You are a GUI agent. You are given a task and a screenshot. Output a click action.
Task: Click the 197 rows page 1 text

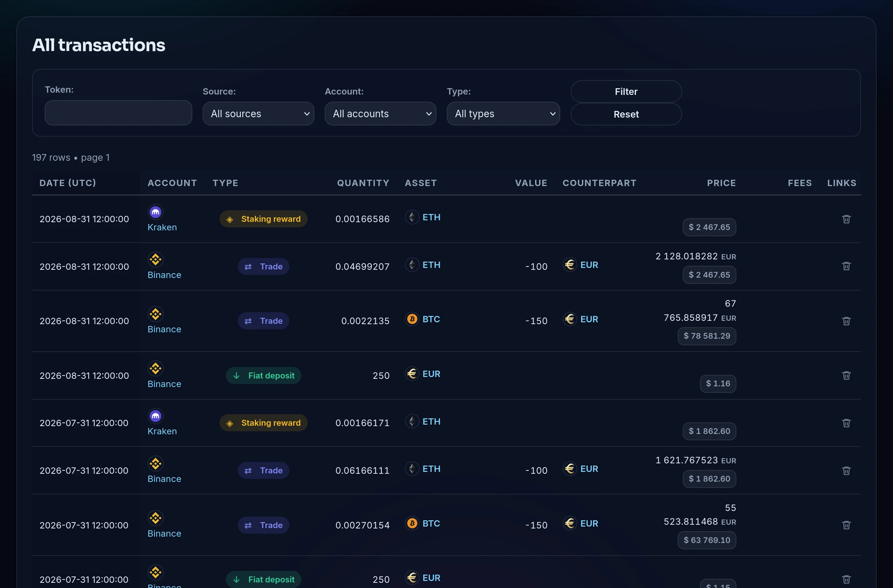pos(71,157)
